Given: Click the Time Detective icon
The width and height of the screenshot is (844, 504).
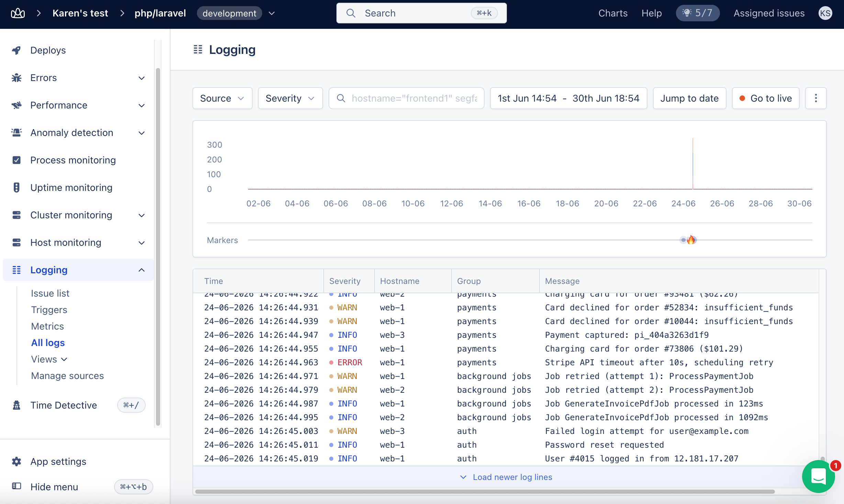Looking at the screenshot, I should tap(16, 405).
